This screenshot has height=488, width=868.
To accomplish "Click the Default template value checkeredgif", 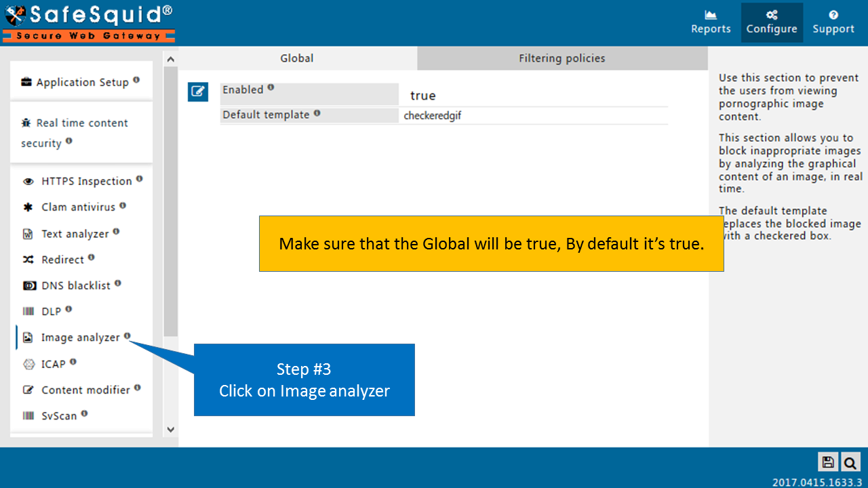I will (x=433, y=116).
